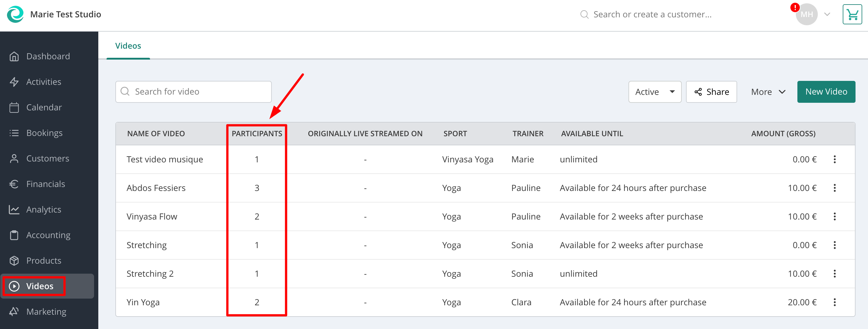
Task: Open Financials euro icon
Action: (x=14, y=184)
